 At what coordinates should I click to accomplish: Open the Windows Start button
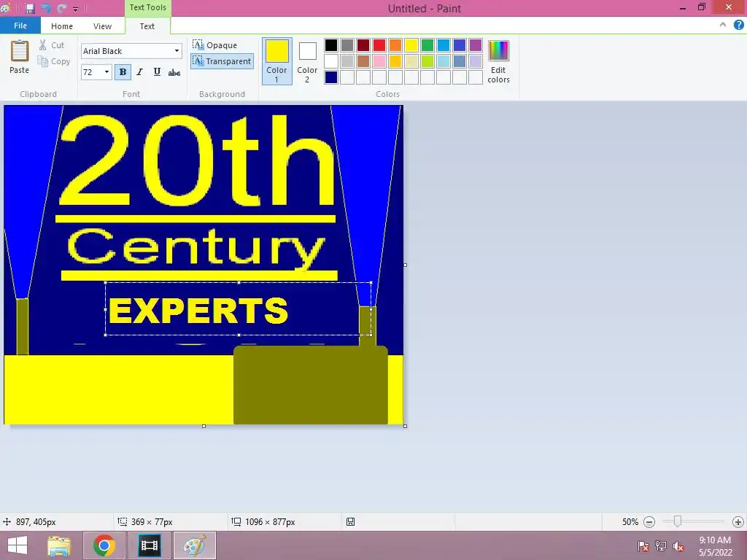(18, 545)
